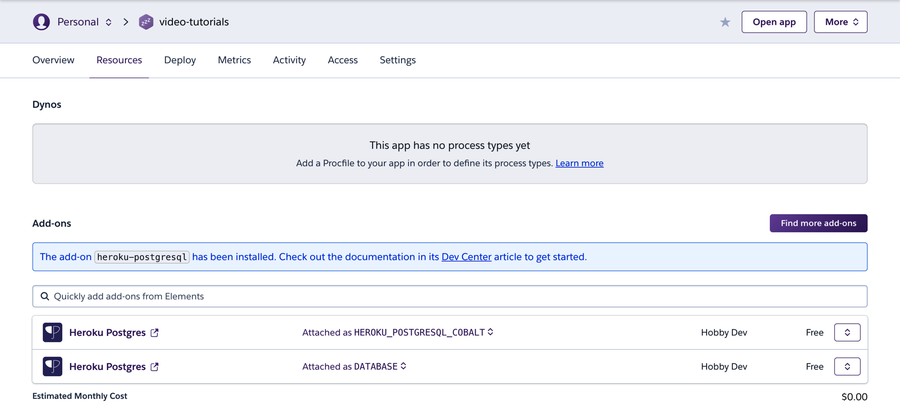900x411 pixels.
Task: Open the Settings tab
Action: pyautogui.click(x=398, y=60)
